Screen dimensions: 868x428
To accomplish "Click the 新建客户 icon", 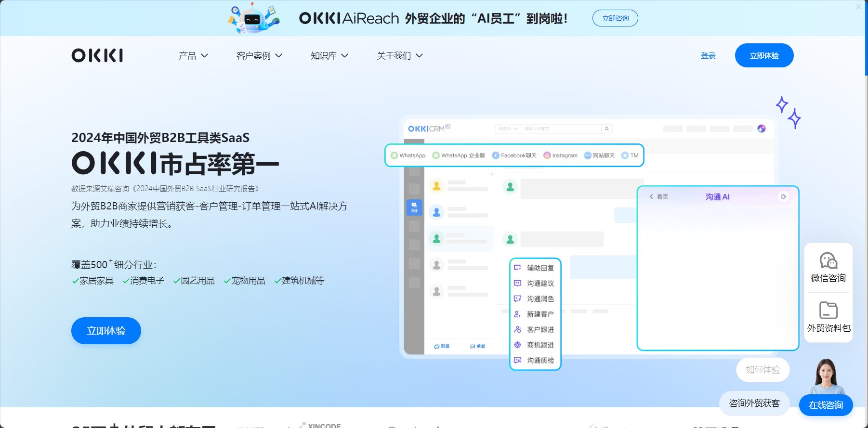I will (517, 314).
